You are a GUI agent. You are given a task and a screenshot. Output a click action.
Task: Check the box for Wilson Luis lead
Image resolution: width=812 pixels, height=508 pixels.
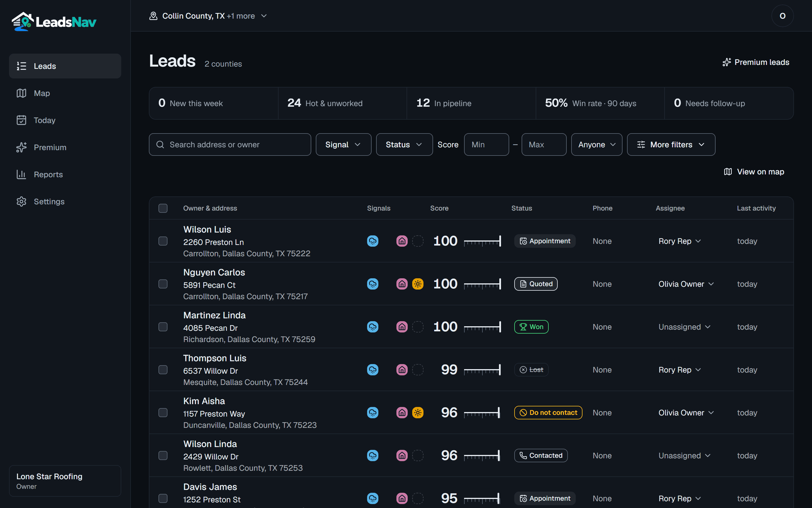pos(163,241)
